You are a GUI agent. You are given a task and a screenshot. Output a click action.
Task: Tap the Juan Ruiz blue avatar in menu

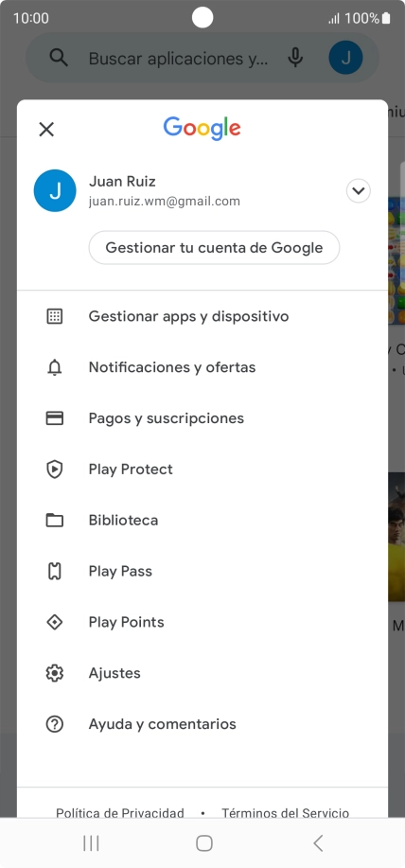pos(55,190)
